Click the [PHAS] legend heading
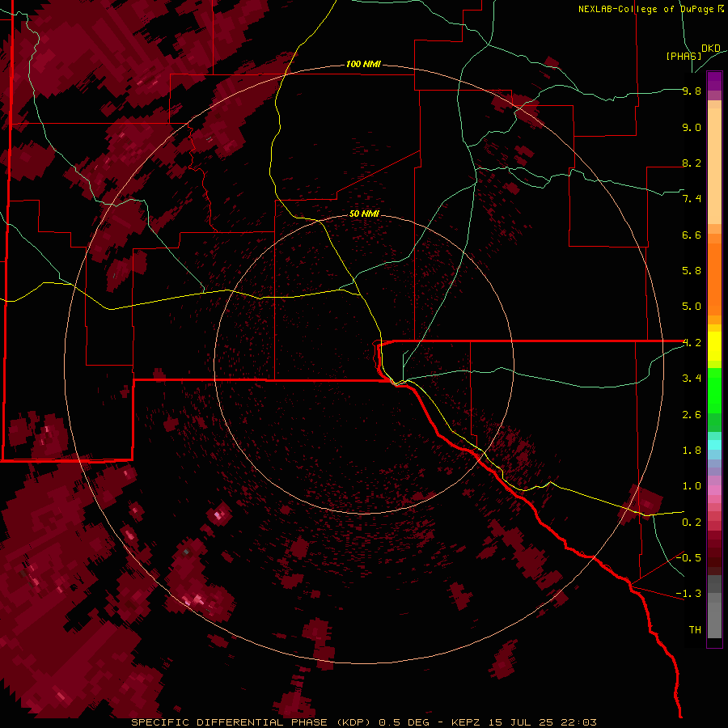 (684, 56)
